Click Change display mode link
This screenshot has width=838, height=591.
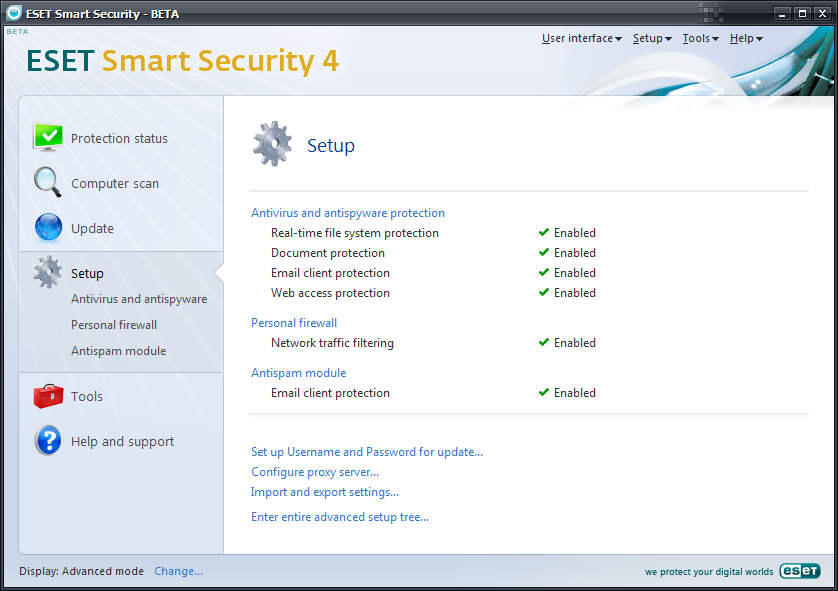pyautogui.click(x=178, y=571)
